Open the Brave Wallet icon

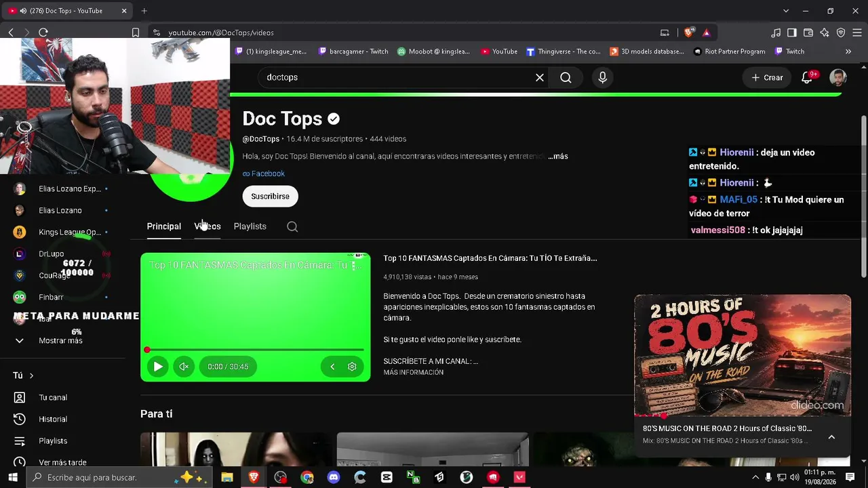(x=808, y=33)
